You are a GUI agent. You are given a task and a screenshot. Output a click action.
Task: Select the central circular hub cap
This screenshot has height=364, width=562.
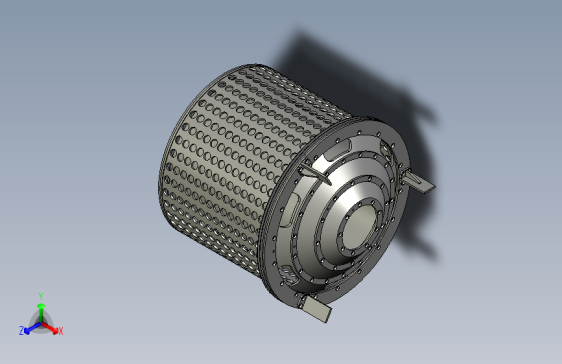coord(358,228)
